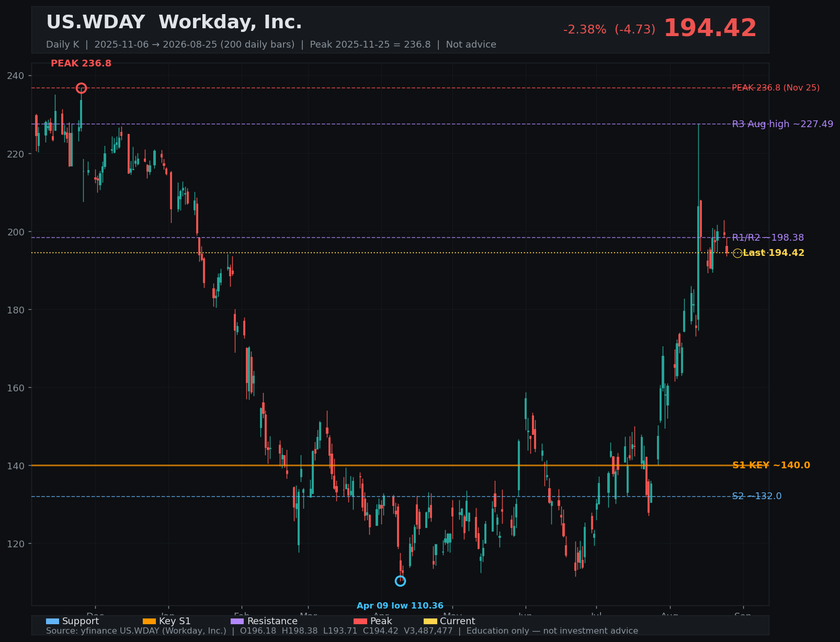Select the red Peak legend swatch
840x642 pixels.
tap(360, 621)
